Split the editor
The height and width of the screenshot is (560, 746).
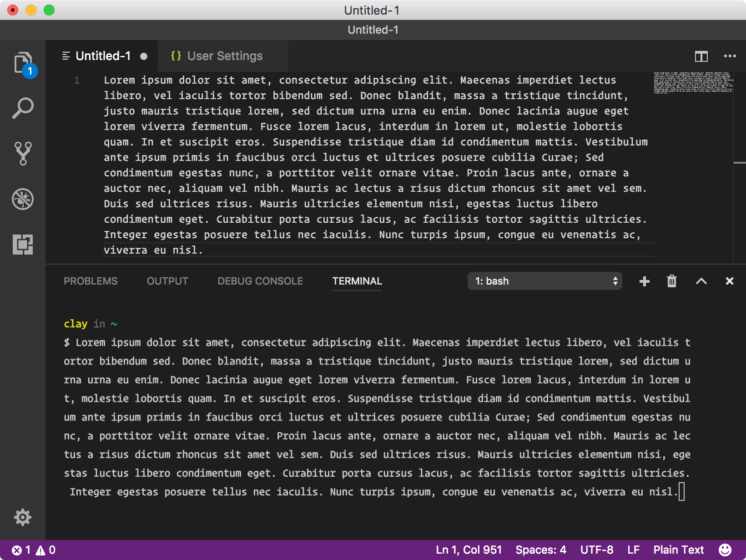(x=701, y=56)
